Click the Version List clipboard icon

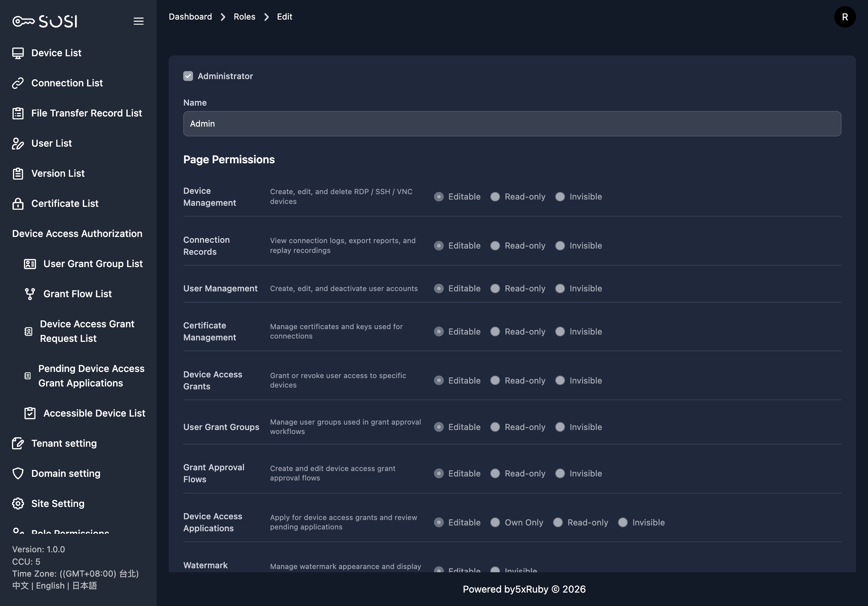[x=18, y=173]
